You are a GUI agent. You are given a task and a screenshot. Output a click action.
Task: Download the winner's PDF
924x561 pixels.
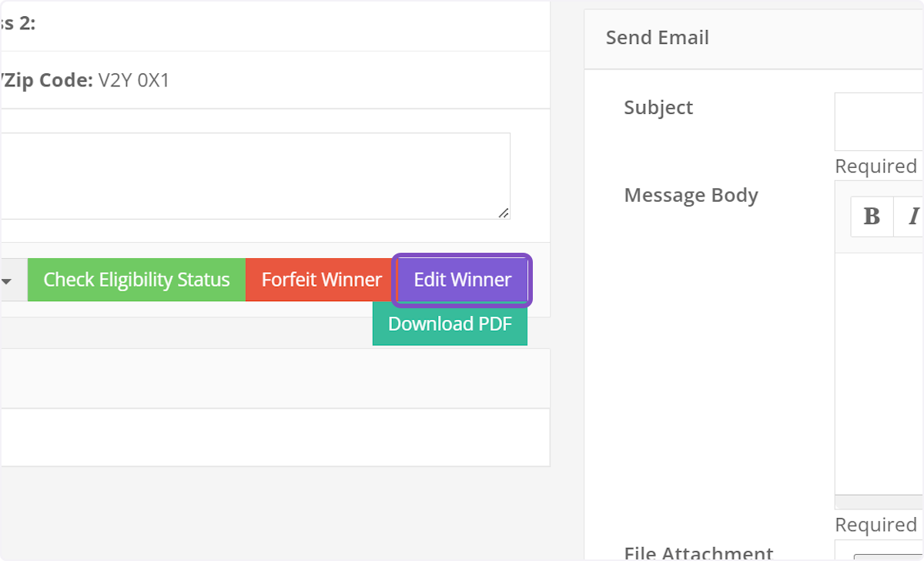(x=450, y=324)
